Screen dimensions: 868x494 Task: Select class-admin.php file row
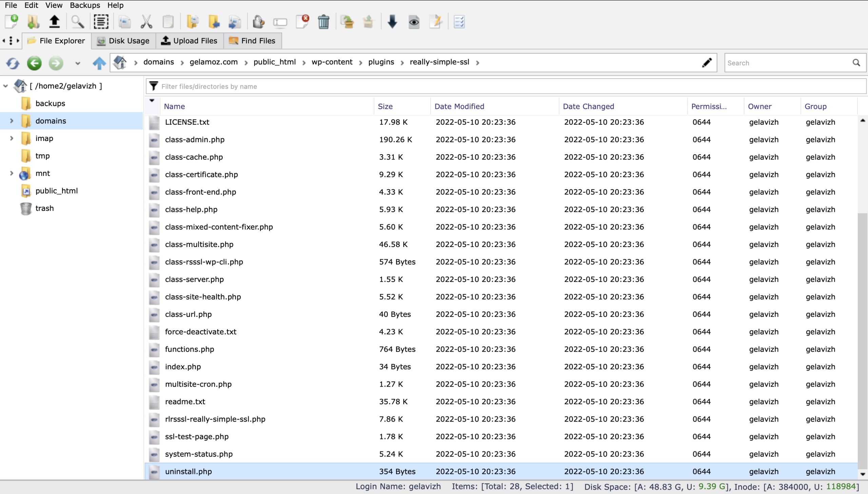(501, 140)
